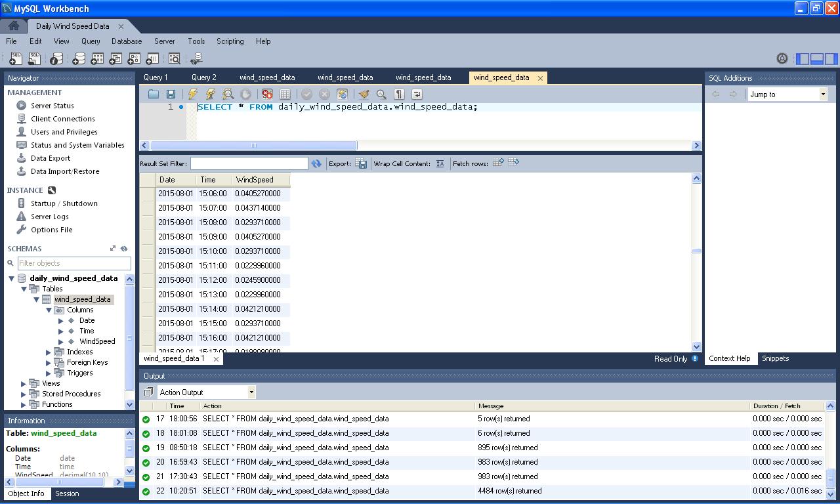The height and width of the screenshot is (504, 840).
Task: Open Workbench preferences gear icon
Action: [x=782, y=58]
